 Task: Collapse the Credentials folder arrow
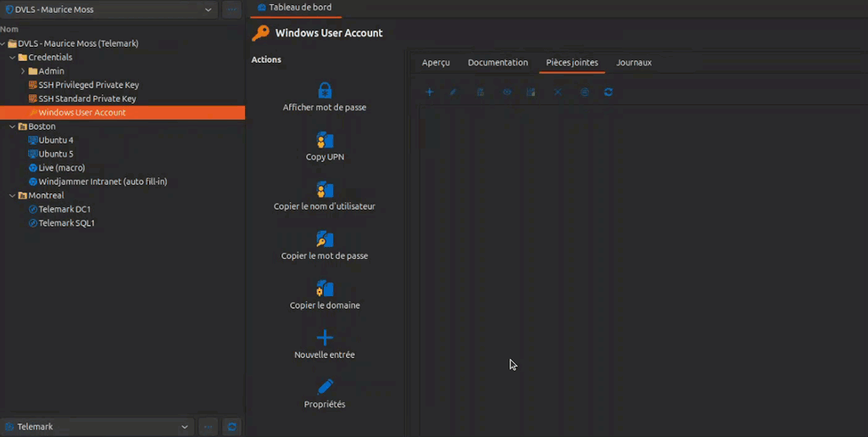[13, 57]
